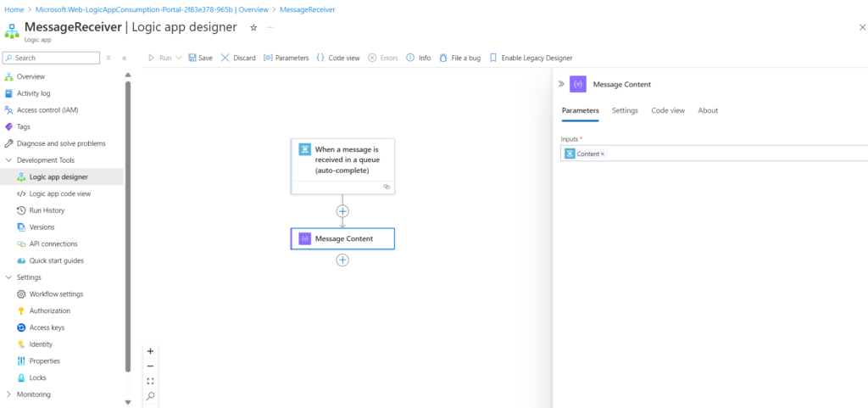Open Run History
This screenshot has height=408, width=868.
(x=47, y=210)
